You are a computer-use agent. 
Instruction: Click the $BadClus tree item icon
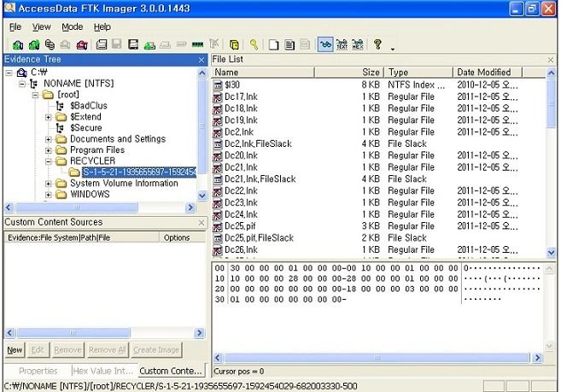(60, 106)
